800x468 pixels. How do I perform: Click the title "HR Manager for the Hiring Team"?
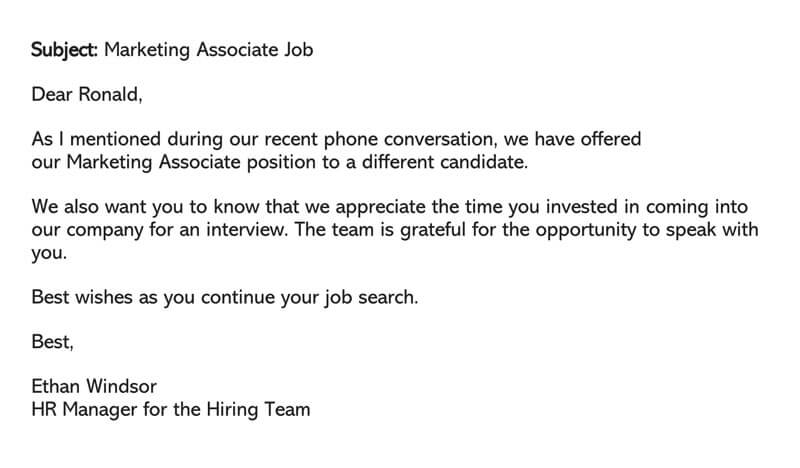point(171,410)
